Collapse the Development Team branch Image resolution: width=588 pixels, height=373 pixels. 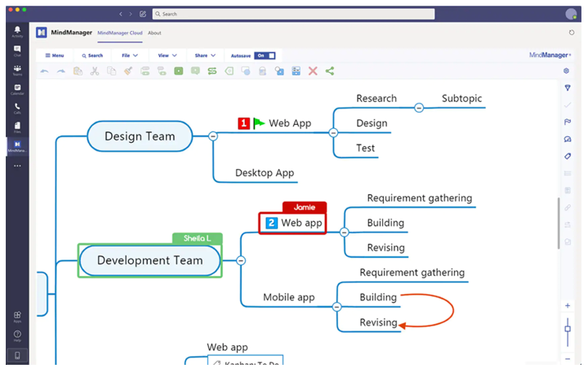(x=241, y=260)
